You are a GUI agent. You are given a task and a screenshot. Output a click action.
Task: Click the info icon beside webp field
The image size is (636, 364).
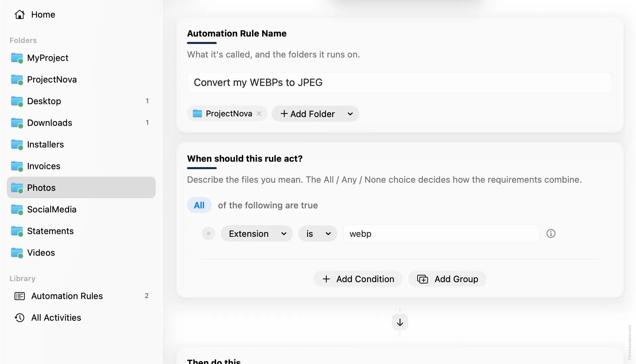(551, 233)
